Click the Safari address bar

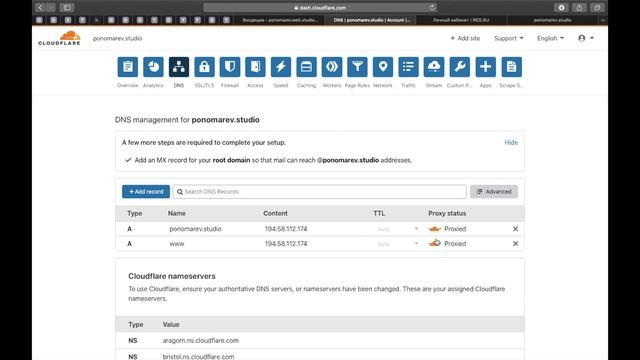320,8
